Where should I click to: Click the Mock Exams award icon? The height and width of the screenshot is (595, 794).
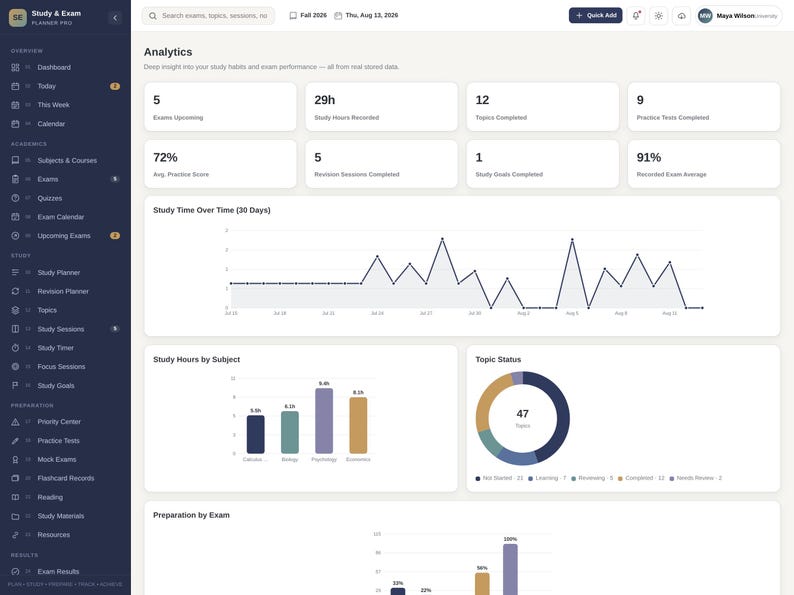click(15, 459)
